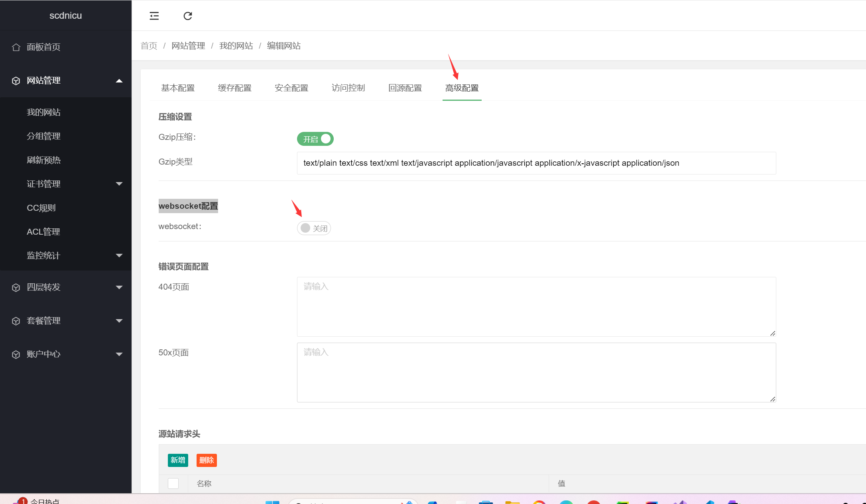The image size is (866, 504).
Task: Click the collapse sidebar icon
Action: click(154, 16)
